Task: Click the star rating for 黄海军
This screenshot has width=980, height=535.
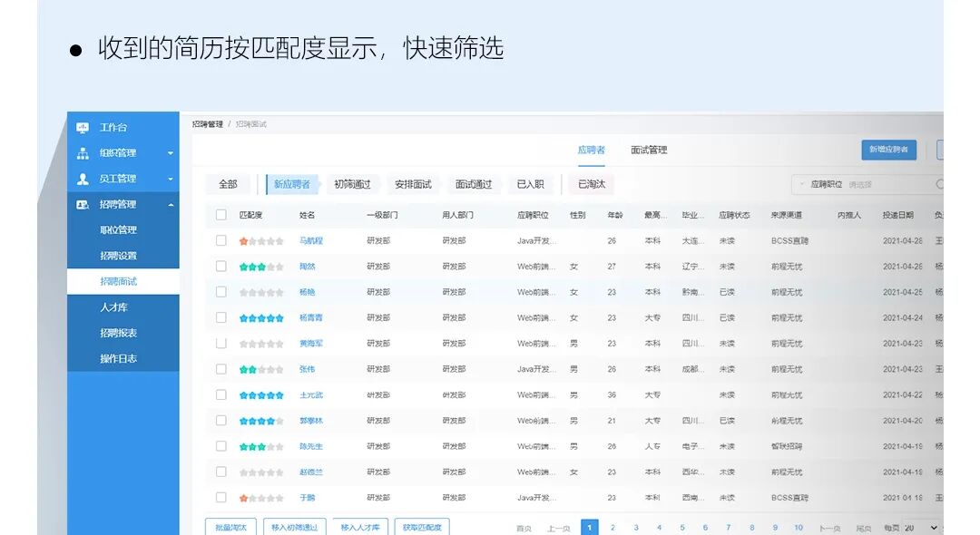Action: (x=261, y=344)
